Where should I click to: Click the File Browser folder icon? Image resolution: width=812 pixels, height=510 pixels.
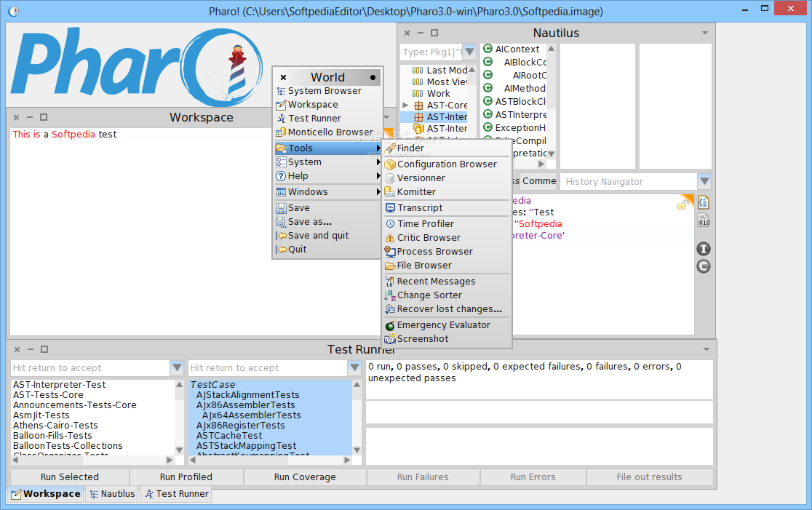[x=390, y=266]
